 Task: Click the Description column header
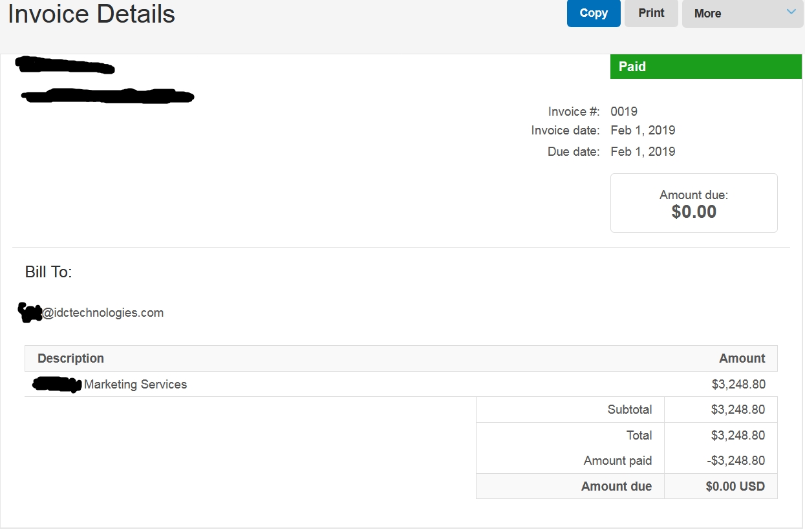pos(70,358)
